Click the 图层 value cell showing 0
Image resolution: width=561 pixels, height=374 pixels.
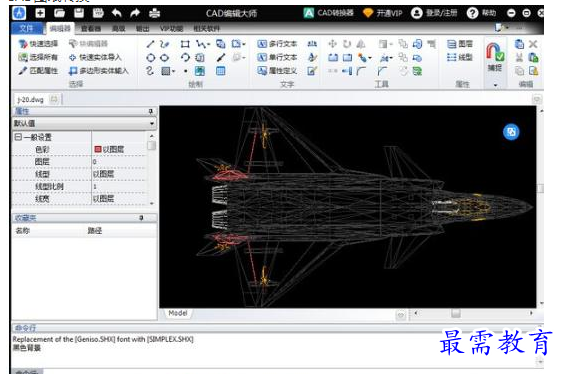point(119,162)
